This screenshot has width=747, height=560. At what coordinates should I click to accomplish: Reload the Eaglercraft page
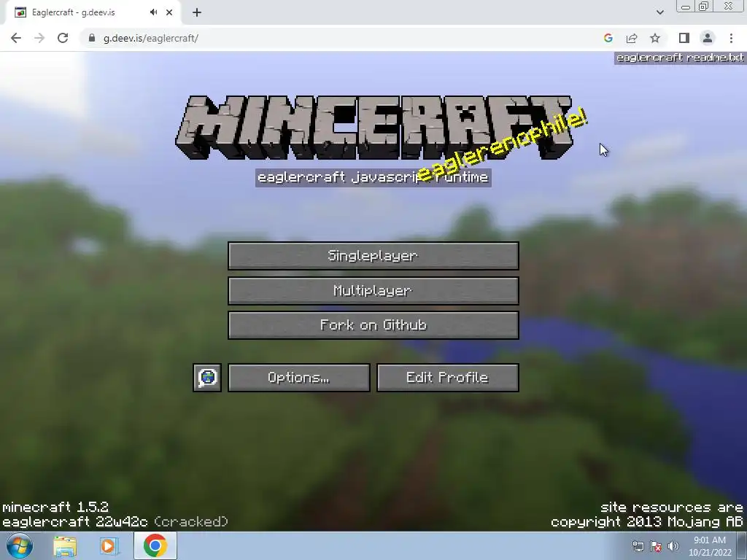63,38
